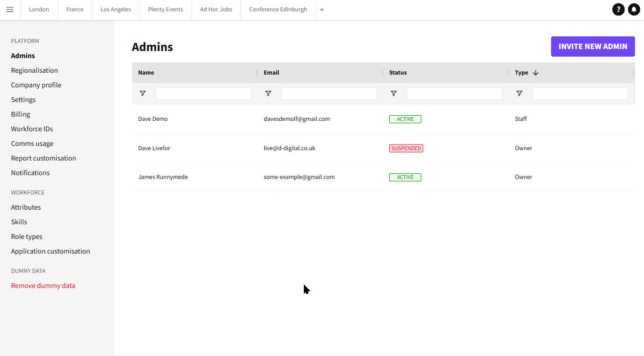644x356 pixels.
Task: Open the notifications bell icon
Action: (x=634, y=9)
